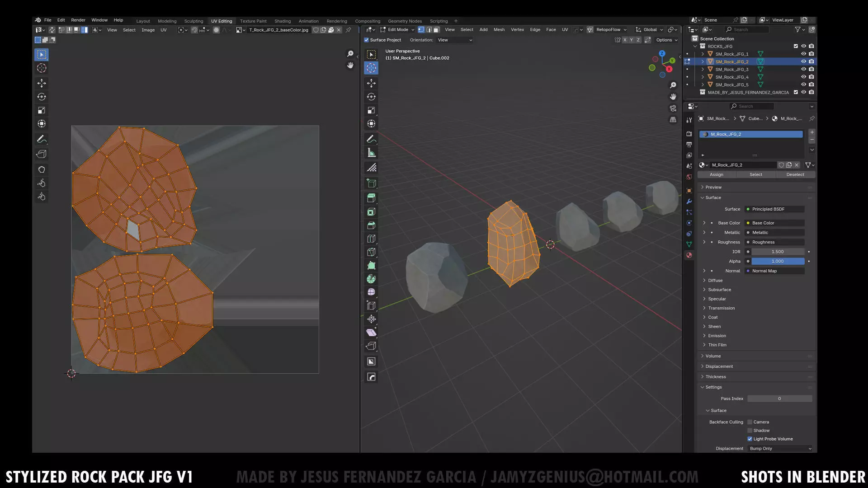
Task: Exclude ROCKS_JFG collection from view layer
Action: point(796,46)
